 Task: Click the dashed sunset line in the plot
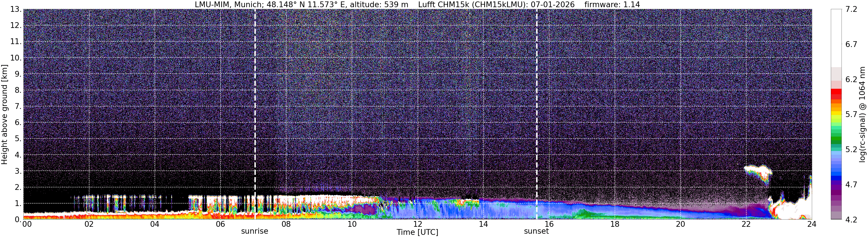pos(537,114)
